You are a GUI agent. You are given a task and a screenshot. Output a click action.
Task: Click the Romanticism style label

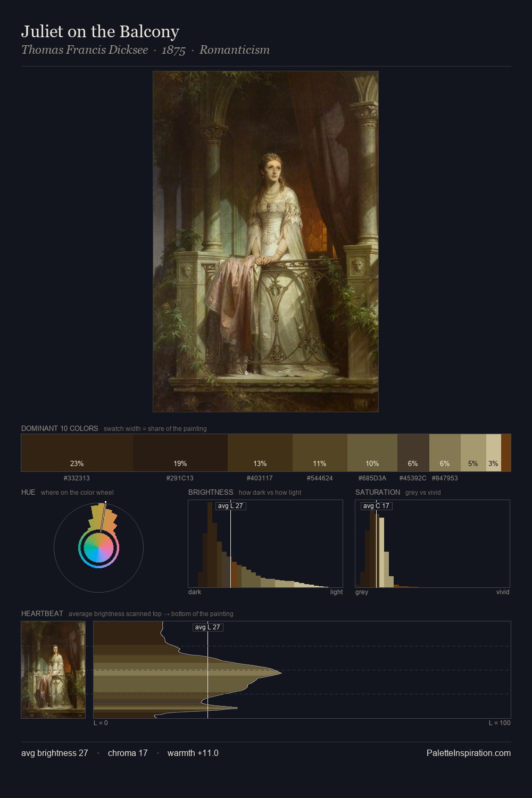pos(235,50)
